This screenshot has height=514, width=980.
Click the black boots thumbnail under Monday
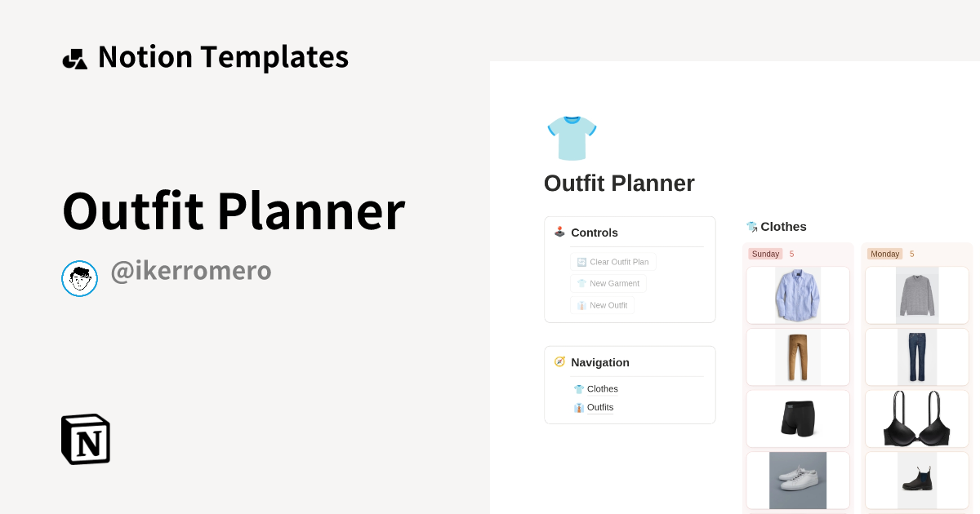(x=916, y=480)
